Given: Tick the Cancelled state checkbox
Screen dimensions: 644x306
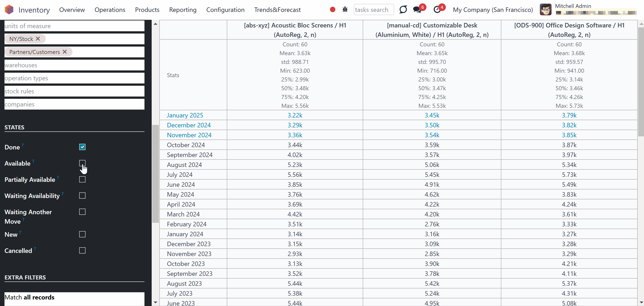Looking at the screenshot, I should tap(82, 250).
